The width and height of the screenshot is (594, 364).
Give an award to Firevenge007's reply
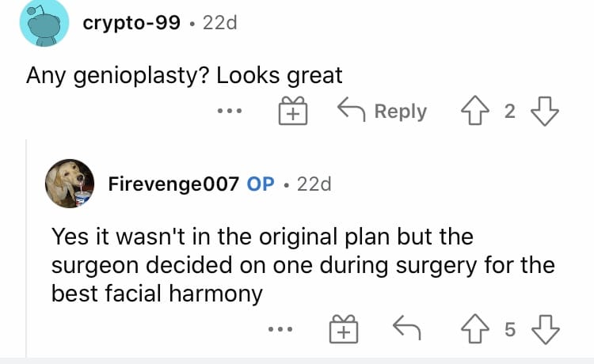coord(344,329)
